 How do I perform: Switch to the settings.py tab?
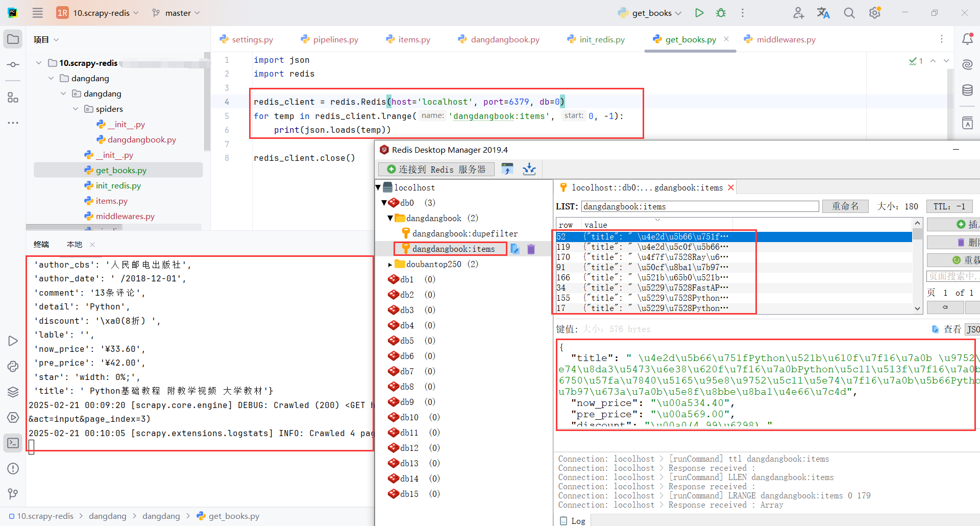247,39
